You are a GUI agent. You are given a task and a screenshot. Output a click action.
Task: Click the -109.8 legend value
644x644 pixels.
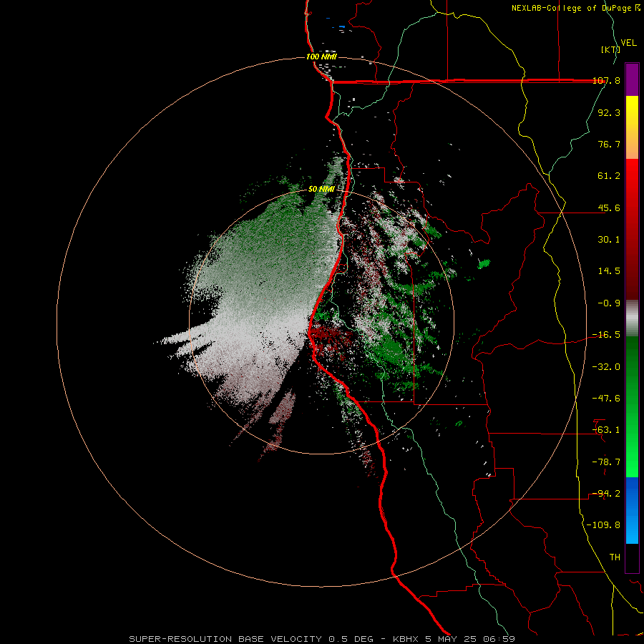tap(603, 525)
